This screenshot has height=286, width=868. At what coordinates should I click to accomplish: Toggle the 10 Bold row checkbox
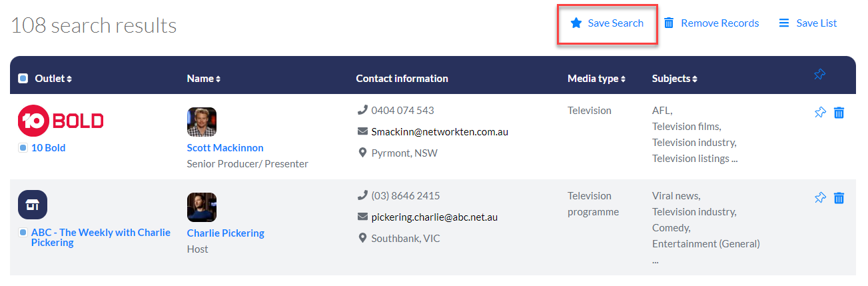point(23,148)
